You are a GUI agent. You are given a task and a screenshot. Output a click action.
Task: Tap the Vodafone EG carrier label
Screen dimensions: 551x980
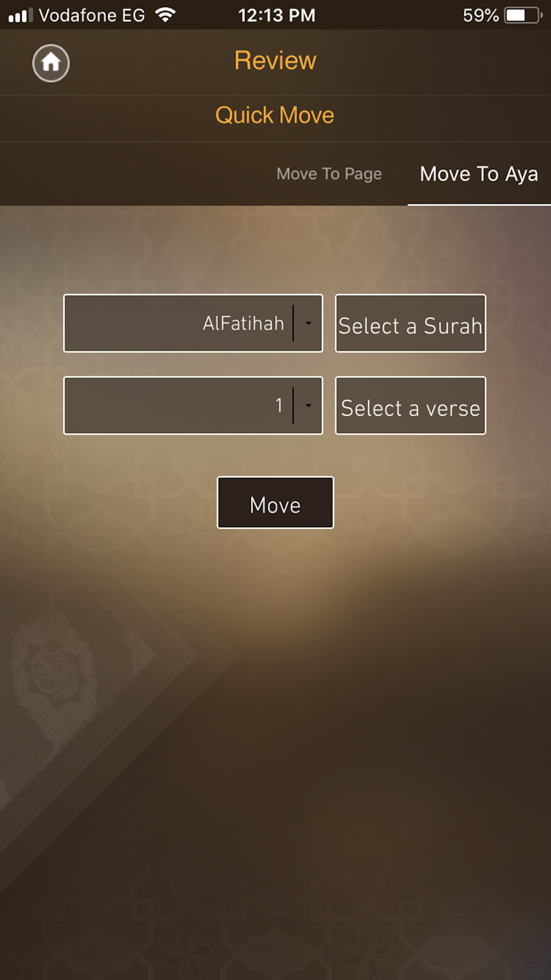point(92,15)
